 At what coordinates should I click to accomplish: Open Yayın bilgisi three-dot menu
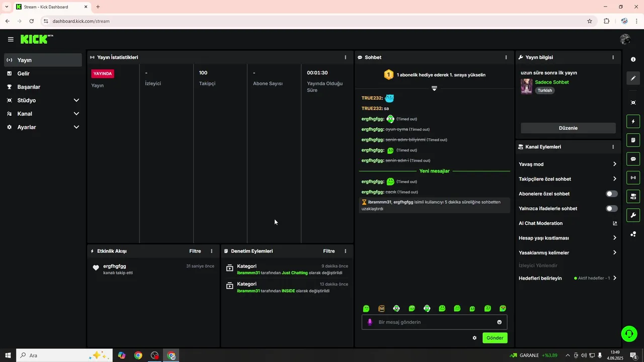coord(613,57)
